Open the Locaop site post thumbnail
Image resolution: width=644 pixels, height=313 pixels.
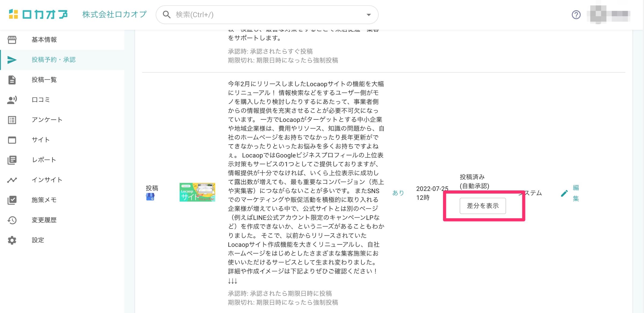pos(197,192)
